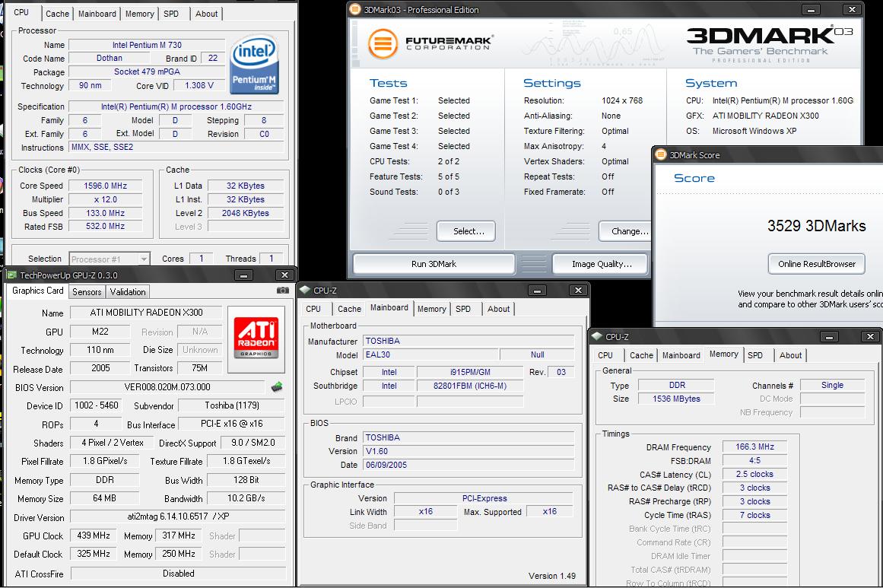The height and width of the screenshot is (588, 883).
Task: Click the CPU-Z Mainboard window title icon
Action: coord(305,290)
